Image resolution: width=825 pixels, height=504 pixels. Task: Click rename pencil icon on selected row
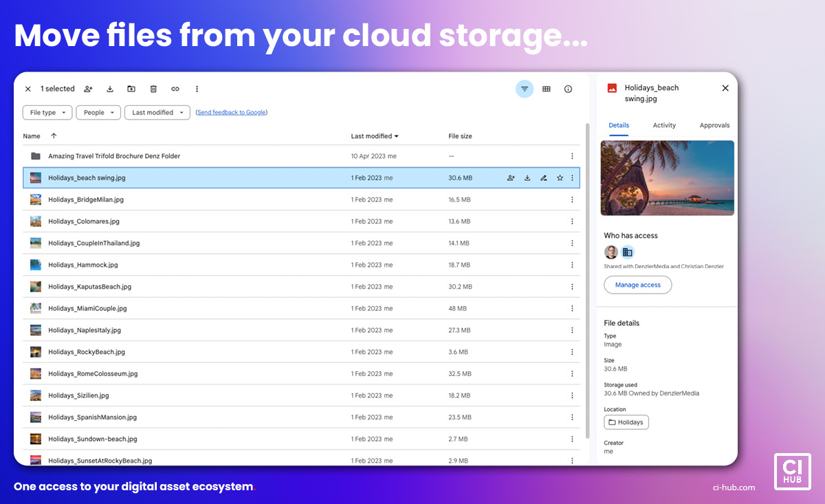[x=543, y=178]
